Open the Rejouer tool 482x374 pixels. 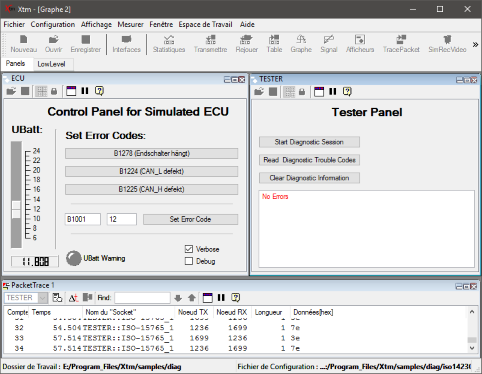247,44
